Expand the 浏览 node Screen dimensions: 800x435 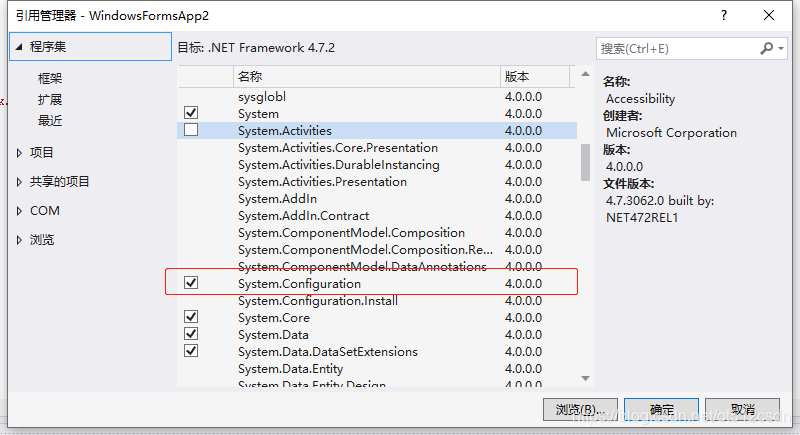19,240
